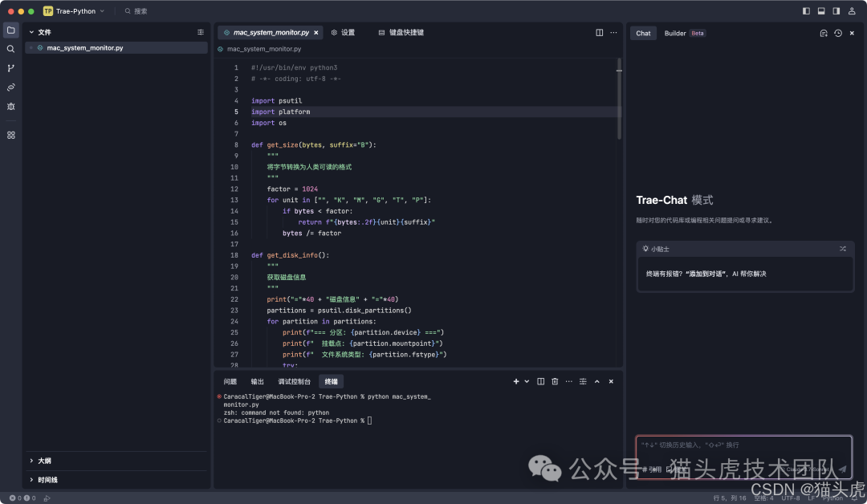Click the AI chat message input box
This screenshot has height=504, width=867.
[x=743, y=449]
